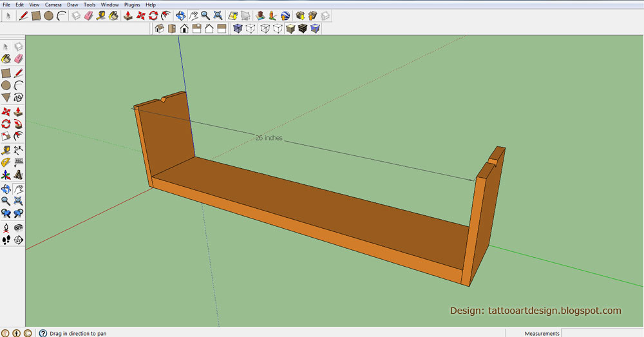Select the Rectangle tool in top toolbar
Image resolution: width=644 pixels, height=337 pixels.
[36, 15]
